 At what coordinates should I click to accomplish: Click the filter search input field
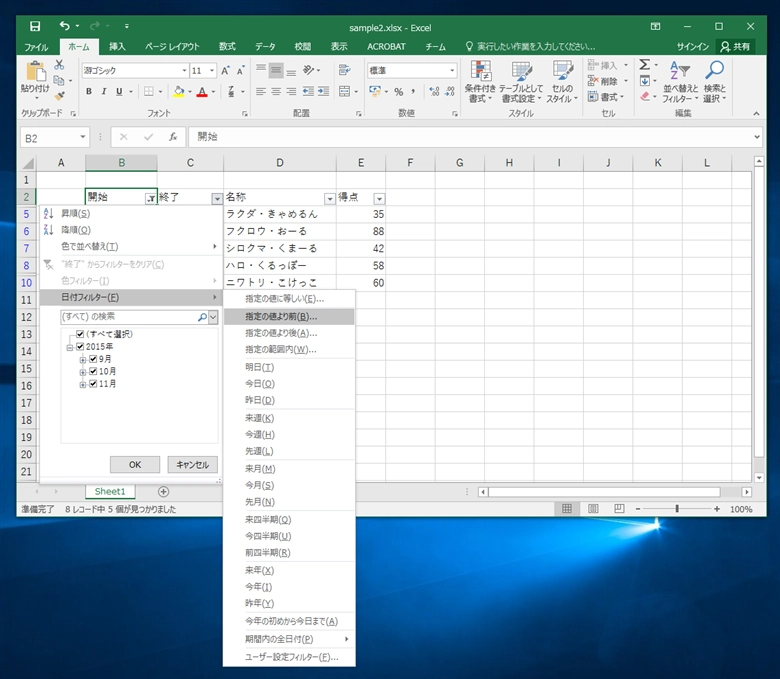[129, 317]
